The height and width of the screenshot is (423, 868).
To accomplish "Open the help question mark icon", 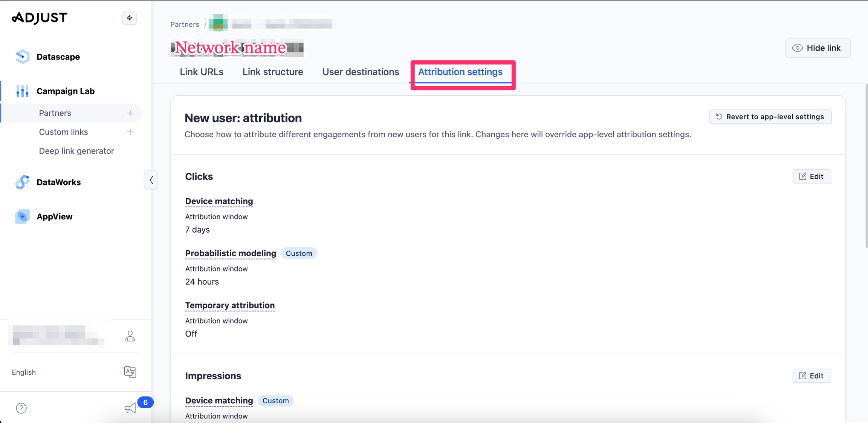I will [21, 408].
